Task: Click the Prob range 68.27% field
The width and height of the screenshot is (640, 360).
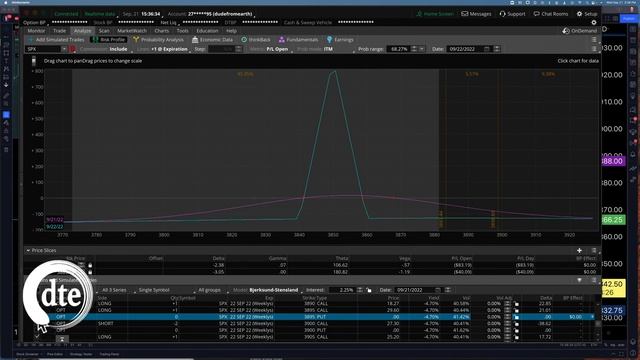Action: click(x=398, y=49)
